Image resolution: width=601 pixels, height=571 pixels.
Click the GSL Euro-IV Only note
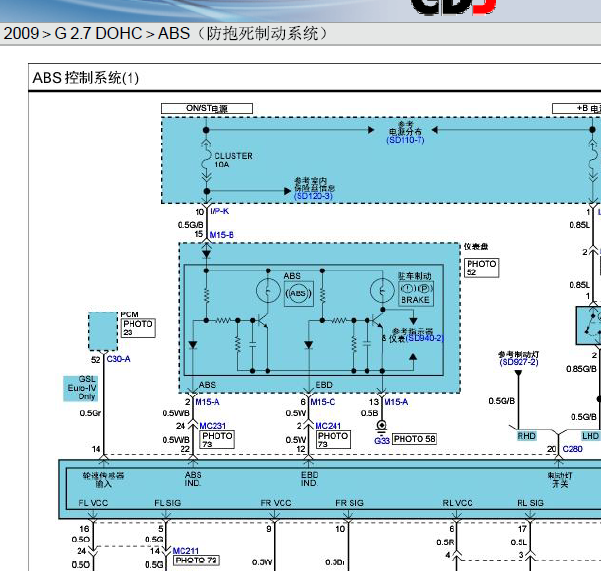pyautogui.click(x=81, y=388)
